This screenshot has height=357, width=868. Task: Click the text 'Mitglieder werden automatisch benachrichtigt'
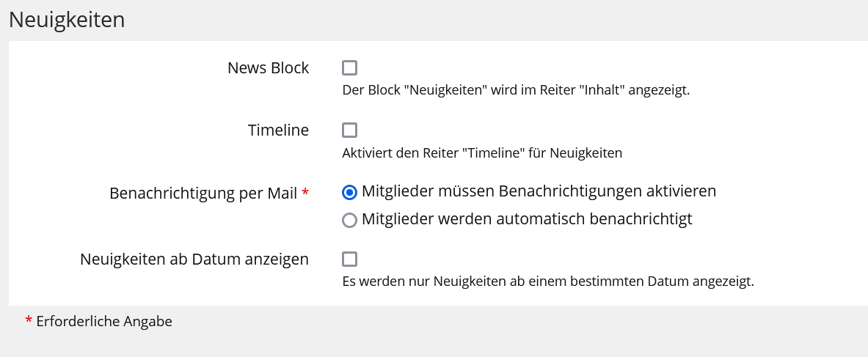click(527, 218)
